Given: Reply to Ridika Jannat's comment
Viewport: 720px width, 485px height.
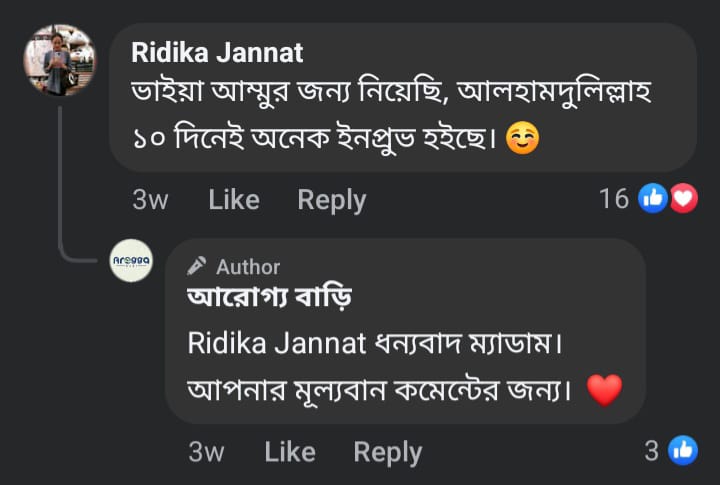Looking at the screenshot, I should pyautogui.click(x=331, y=200).
